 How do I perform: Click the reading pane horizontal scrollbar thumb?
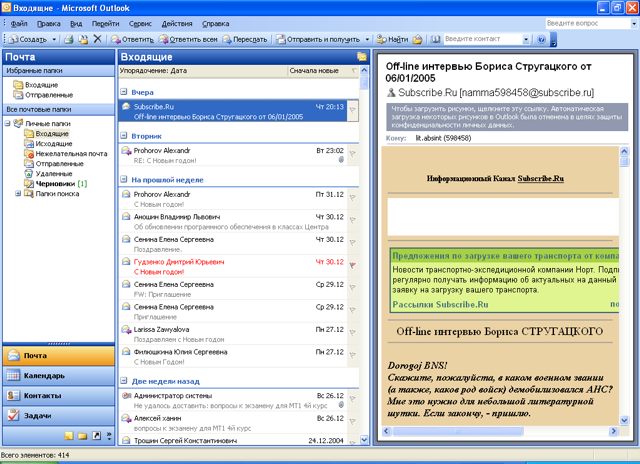458,431
